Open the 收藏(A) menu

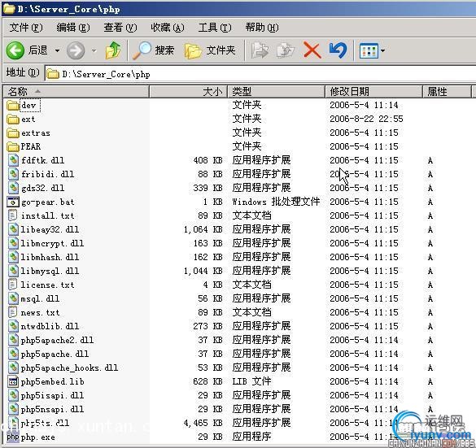168,28
